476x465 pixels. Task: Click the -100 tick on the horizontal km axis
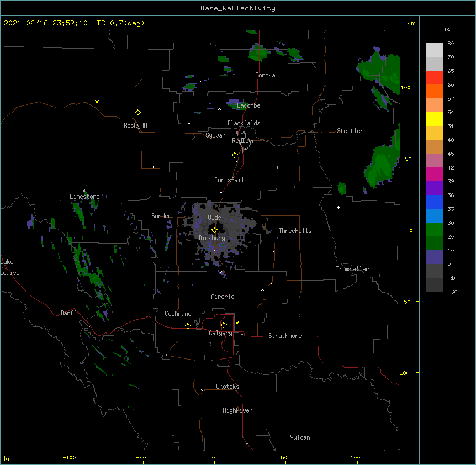(69, 457)
